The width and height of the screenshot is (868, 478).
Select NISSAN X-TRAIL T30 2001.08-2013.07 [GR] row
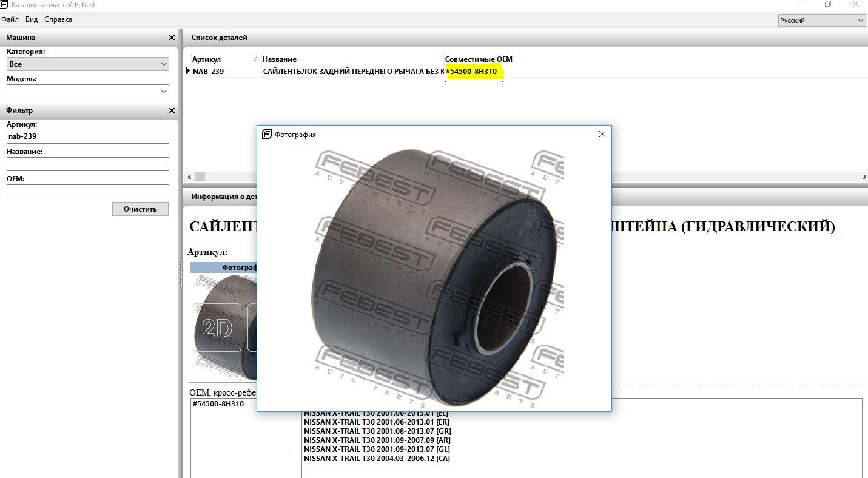pyautogui.click(x=377, y=431)
